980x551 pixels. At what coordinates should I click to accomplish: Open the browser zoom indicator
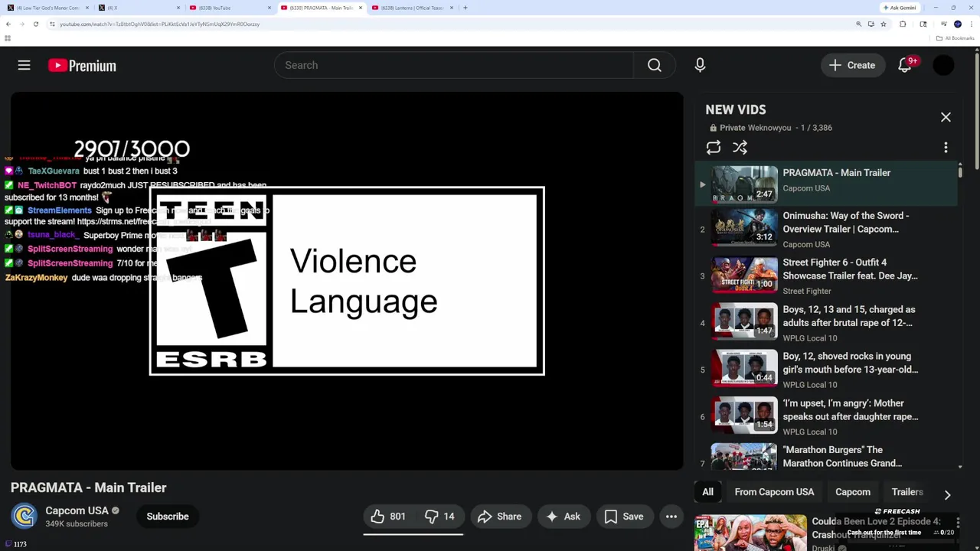[858, 24]
